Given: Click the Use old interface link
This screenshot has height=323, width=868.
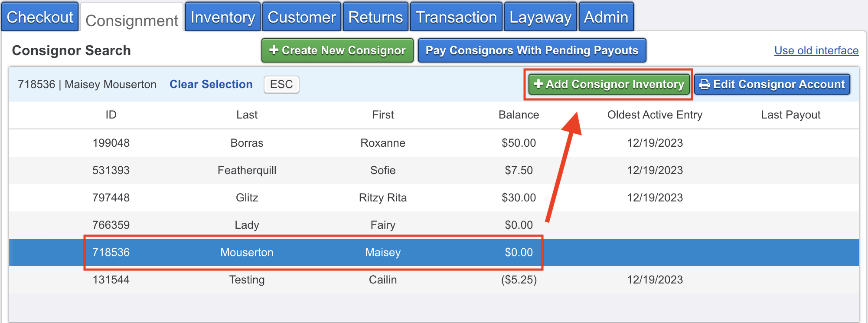Looking at the screenshot, I should click(x=816, y=50).
